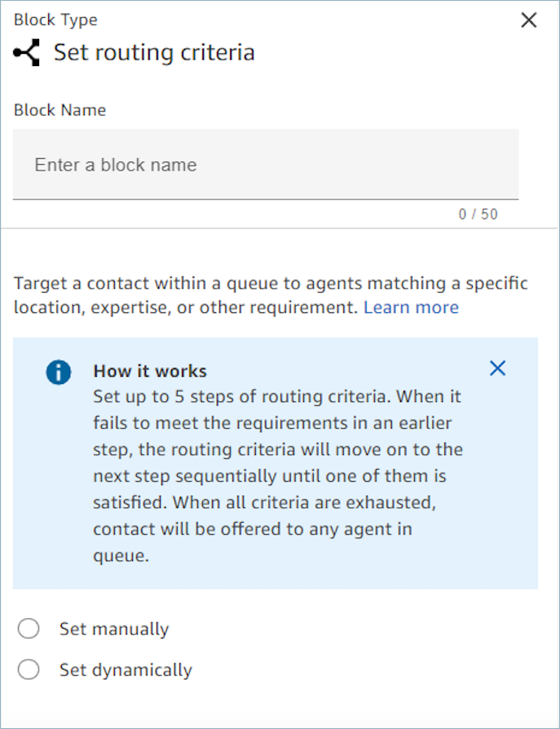
Task: Click the info icon in How it works banner
Action: tap(58, 370)
